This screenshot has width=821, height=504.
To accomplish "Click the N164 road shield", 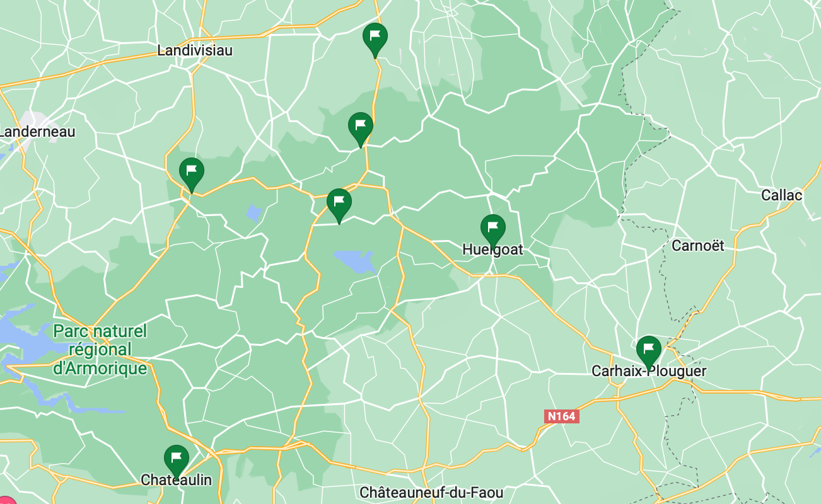I will [x=562, y=416].
